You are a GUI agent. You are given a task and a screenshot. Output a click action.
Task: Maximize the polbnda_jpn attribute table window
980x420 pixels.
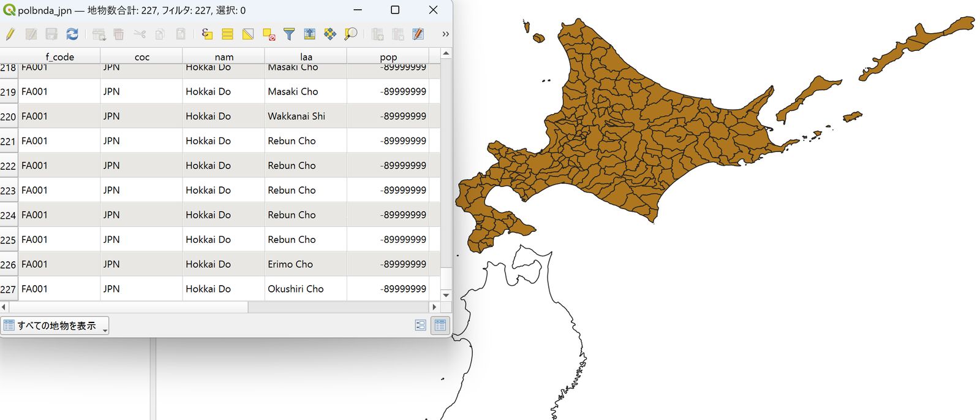coord(395,10)
